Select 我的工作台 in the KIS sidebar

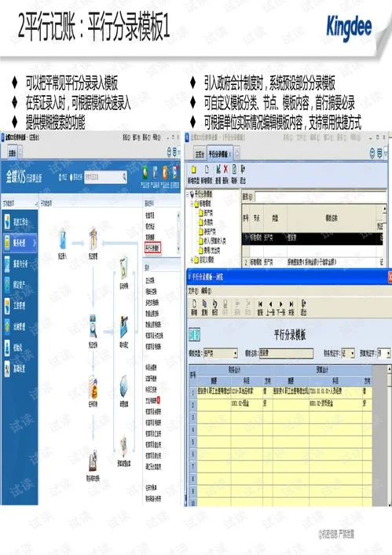point(20,222)
